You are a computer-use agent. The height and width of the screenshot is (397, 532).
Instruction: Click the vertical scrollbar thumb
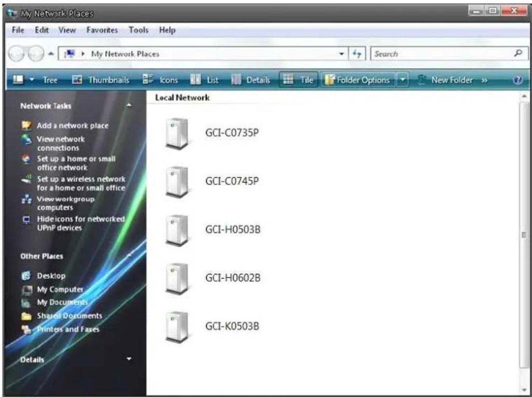524,234
